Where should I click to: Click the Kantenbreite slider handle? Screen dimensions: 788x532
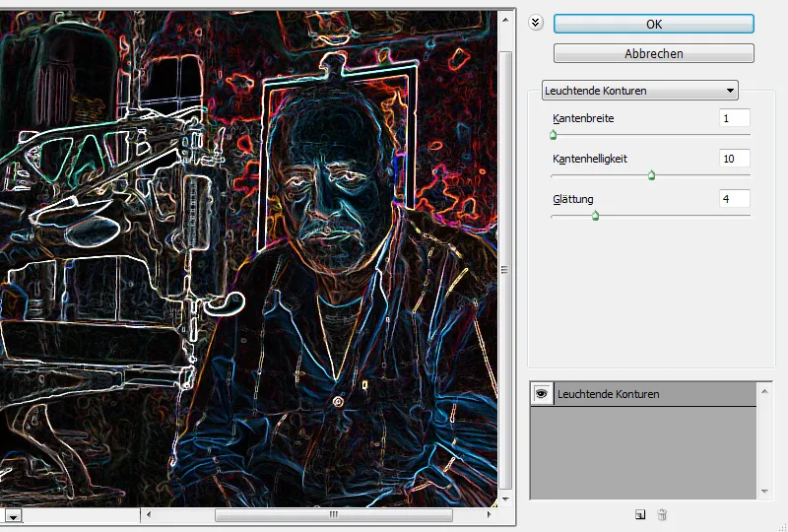pos(554,135)
